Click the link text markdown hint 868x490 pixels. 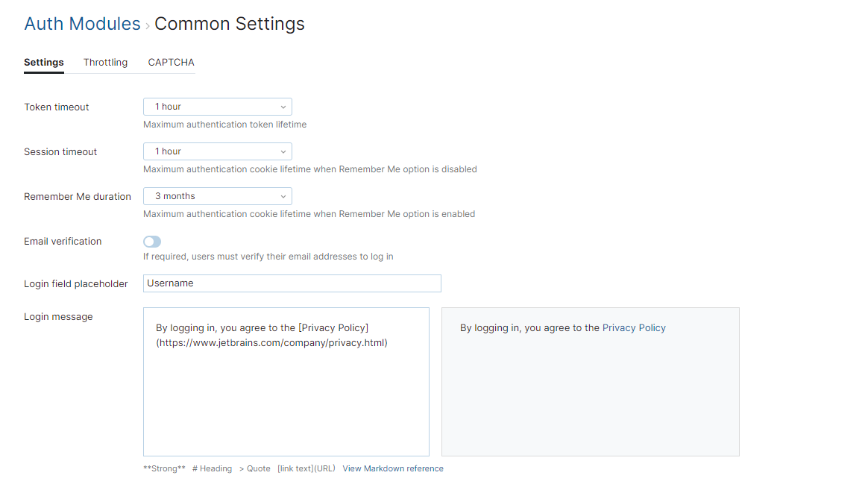click(x=307, y=468)
